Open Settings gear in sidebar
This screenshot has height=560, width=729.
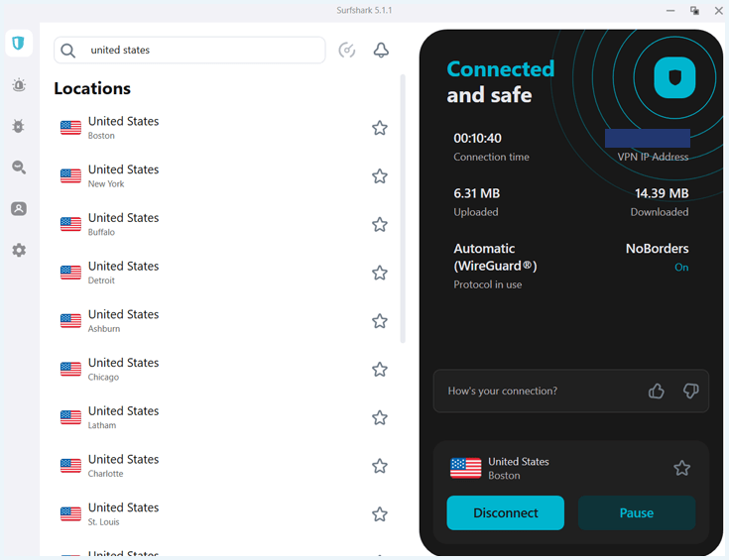[19, 250]
